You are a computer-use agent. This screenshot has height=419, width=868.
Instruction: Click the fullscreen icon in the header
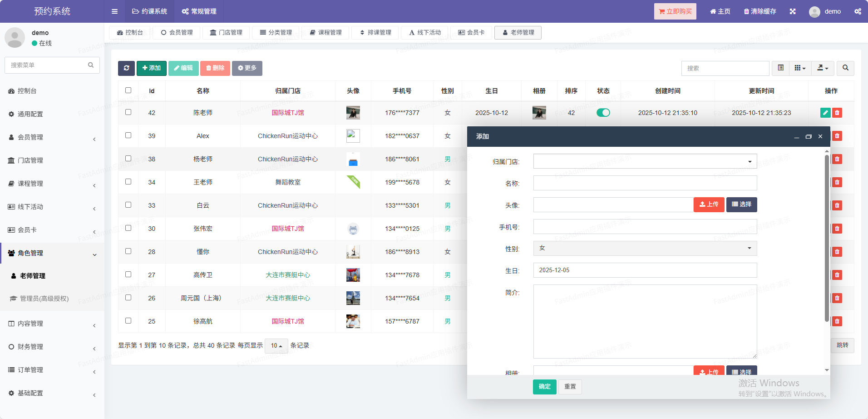(793, 11)
